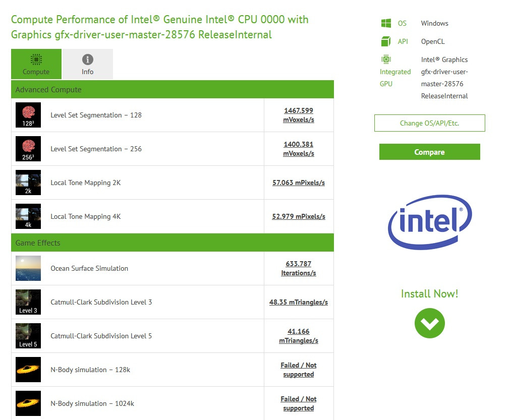Open the N-Body simulation 128k galaxy icon
The width and height of the screenshot is (510, 420).
pyautogui.click(x=28, y=369)
